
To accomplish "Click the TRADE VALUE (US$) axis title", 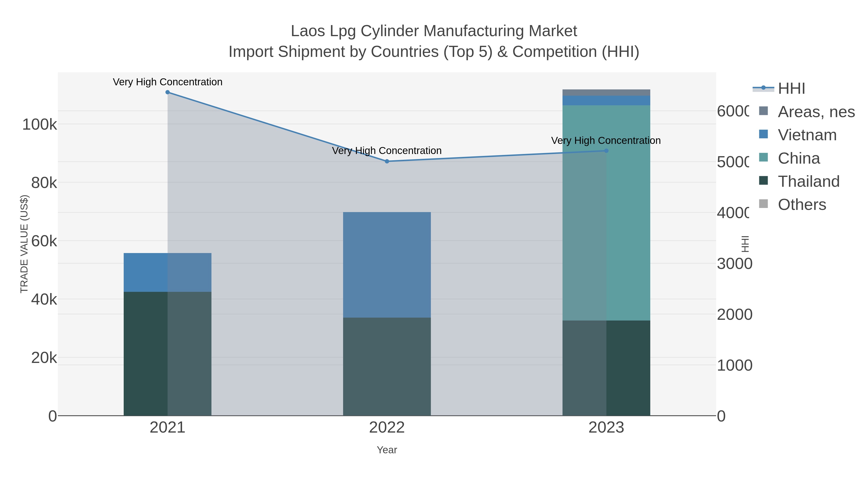I will [x=24, y=244].
